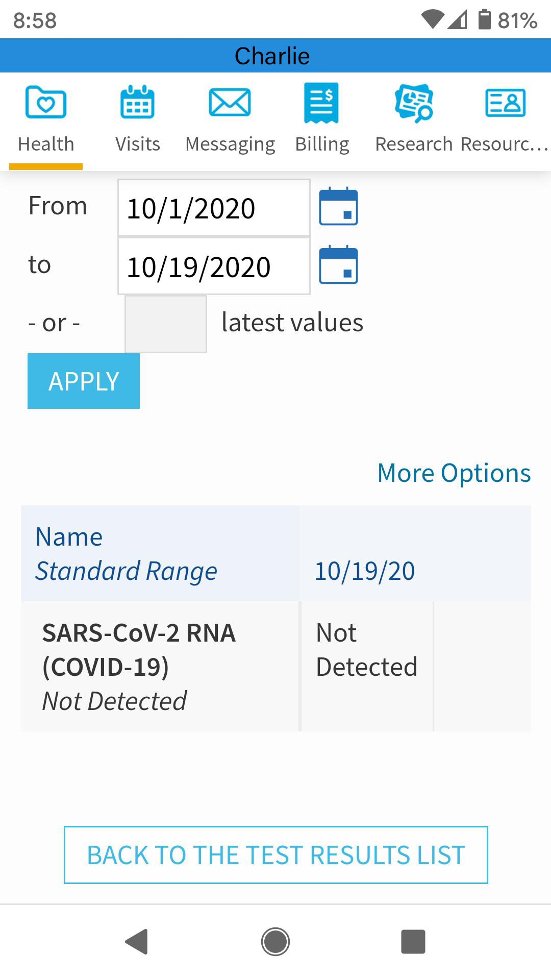Expand More Options link
The width and height of the screenshot is (551, 980).
pyautogui.click(x=454, y=473)
